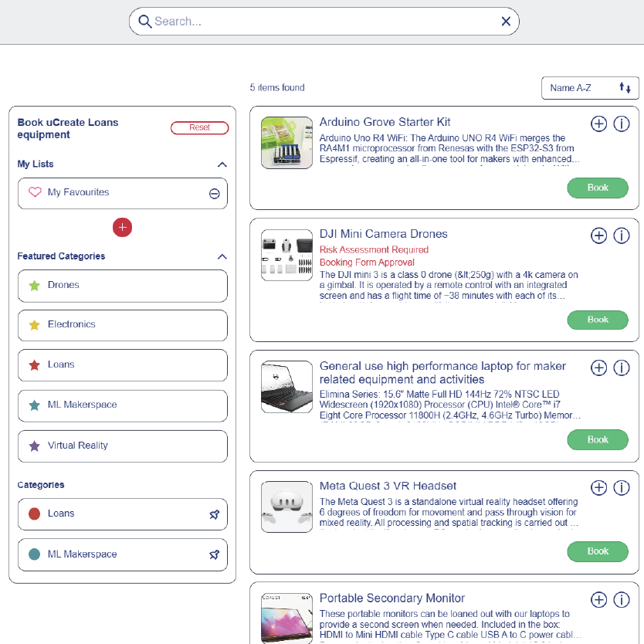Viewport: 644px width, 644px height.
Task: Click the Meta Quest 3 headset thumbnail
Action: (286, 507)
